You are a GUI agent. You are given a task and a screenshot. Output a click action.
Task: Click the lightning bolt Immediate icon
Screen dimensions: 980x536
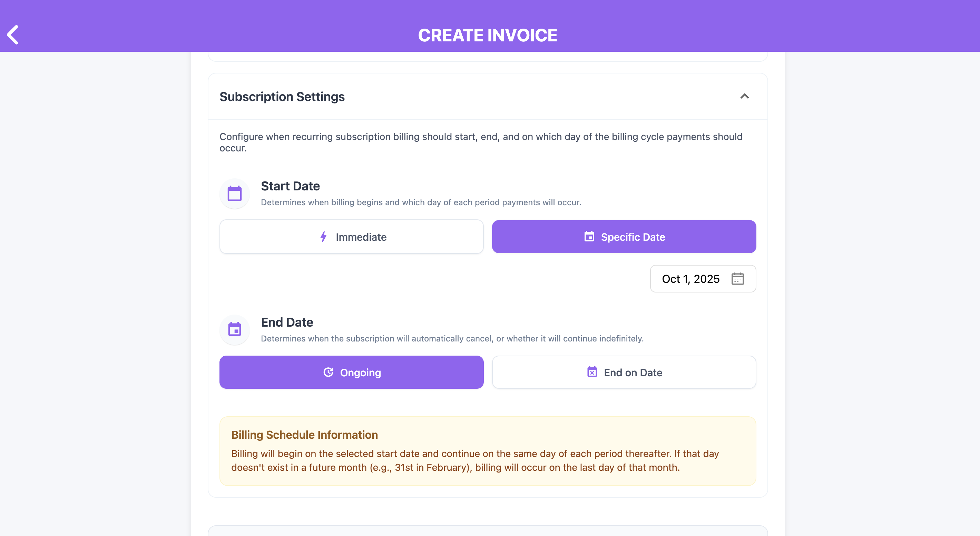[323, 237]
